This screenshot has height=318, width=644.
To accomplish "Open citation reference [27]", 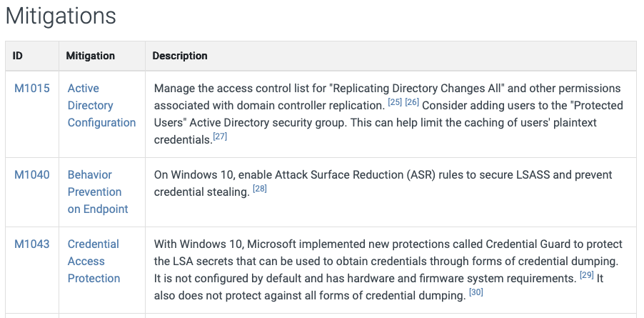I will tap(220, 136).
